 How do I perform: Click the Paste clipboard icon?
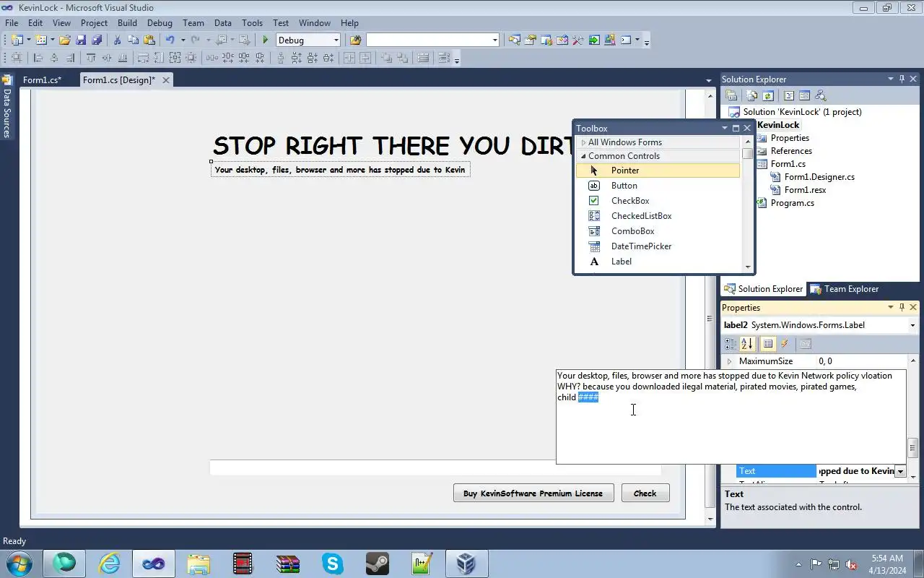[x=149, y=40]
